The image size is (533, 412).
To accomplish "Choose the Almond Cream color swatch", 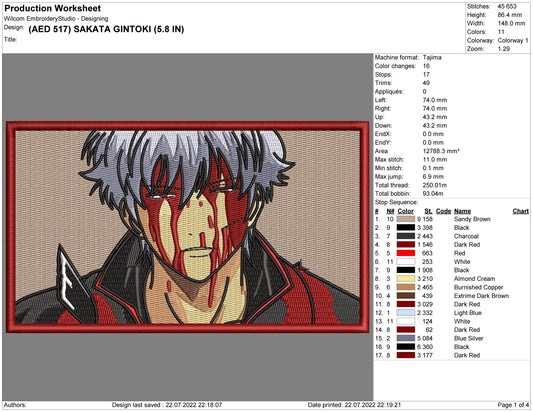I will 406,278.
